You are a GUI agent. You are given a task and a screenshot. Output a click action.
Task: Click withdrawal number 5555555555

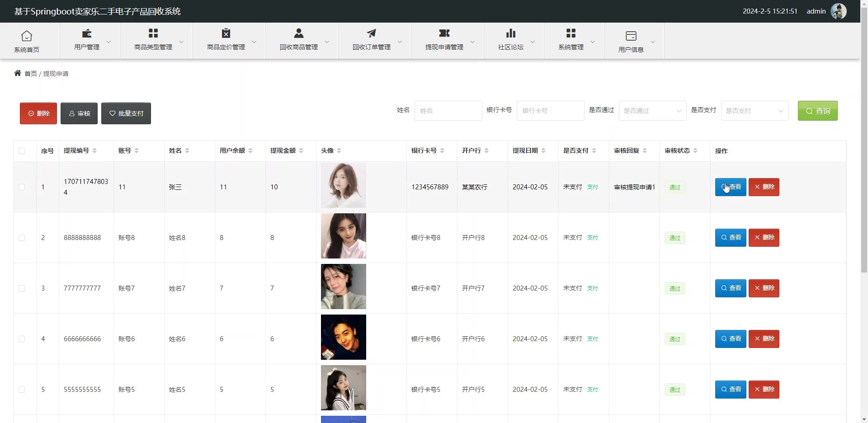click(x=82, y=390)
